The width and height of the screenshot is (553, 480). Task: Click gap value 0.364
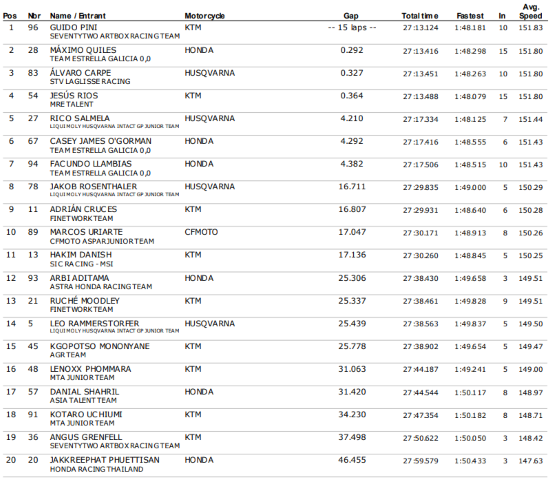tap(352, 96)
